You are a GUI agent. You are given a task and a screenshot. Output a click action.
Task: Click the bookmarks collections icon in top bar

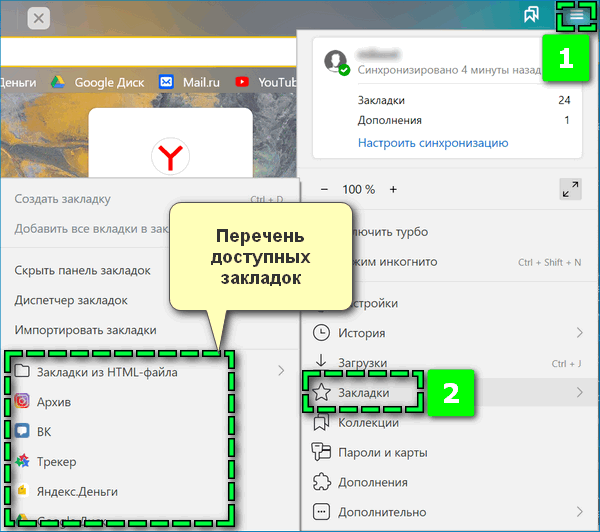(532, 15)
